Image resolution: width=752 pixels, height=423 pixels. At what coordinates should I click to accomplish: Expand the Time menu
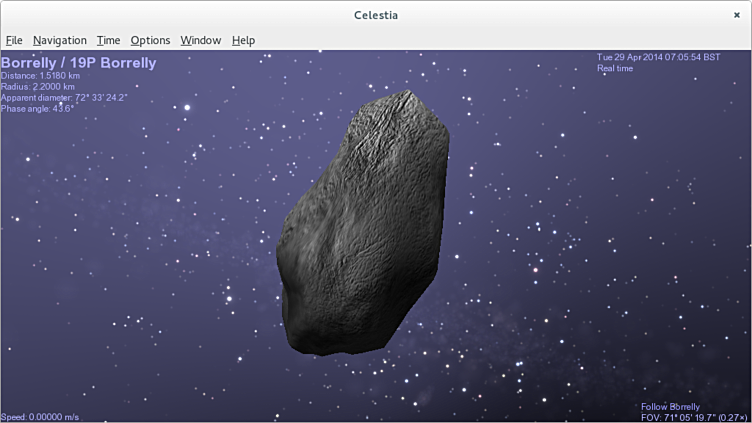coord(108,40)
